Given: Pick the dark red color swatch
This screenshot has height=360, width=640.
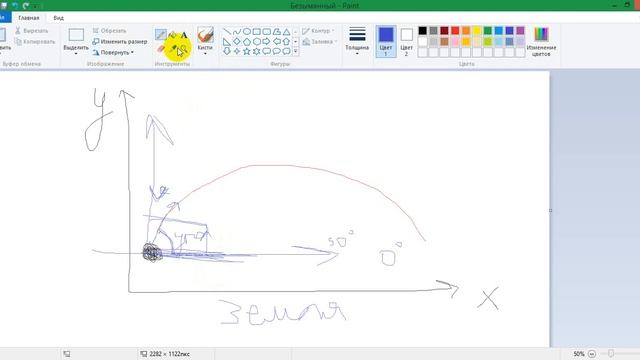Looking at the screenshot, I should 444,31.
